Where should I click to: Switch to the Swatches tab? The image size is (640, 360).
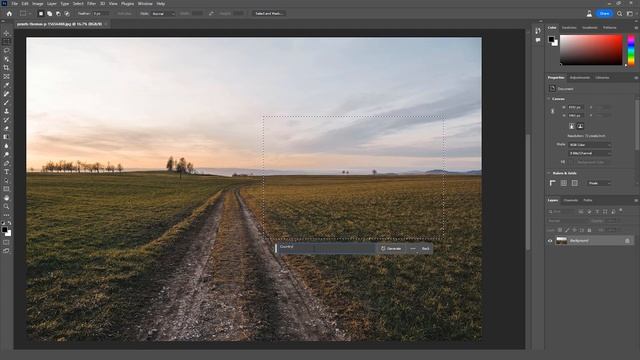pyautogui.click(x=569, y=28)
